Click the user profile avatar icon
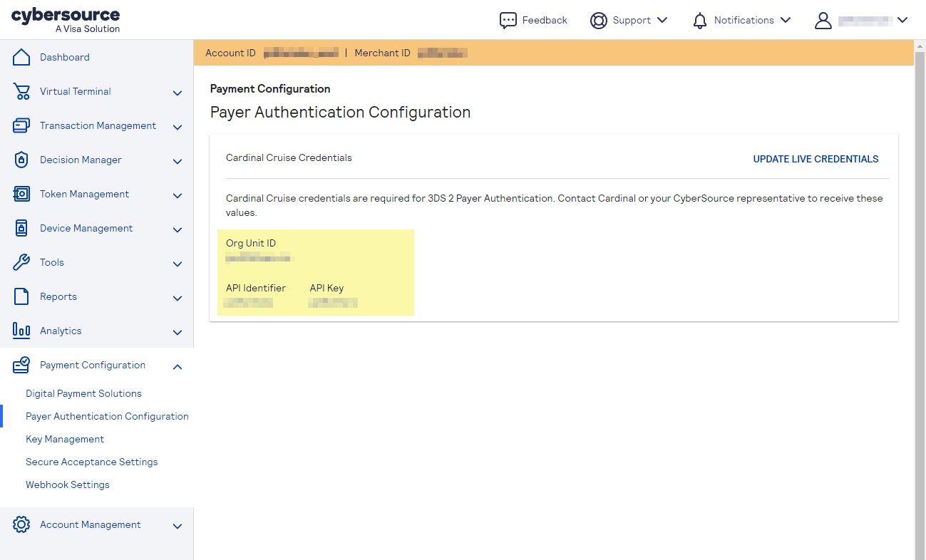The height and width of the screenshot is (560, 926). click(x=823, y=21)
